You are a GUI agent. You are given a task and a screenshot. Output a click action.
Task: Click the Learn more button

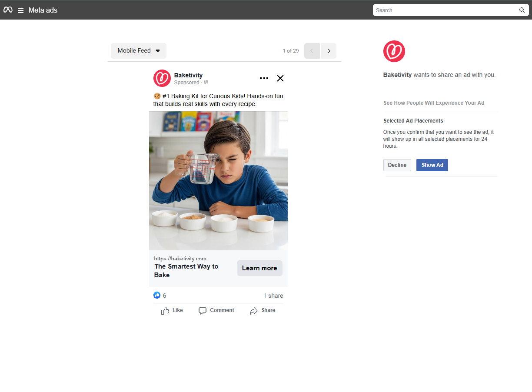click(x=259, y=268)
